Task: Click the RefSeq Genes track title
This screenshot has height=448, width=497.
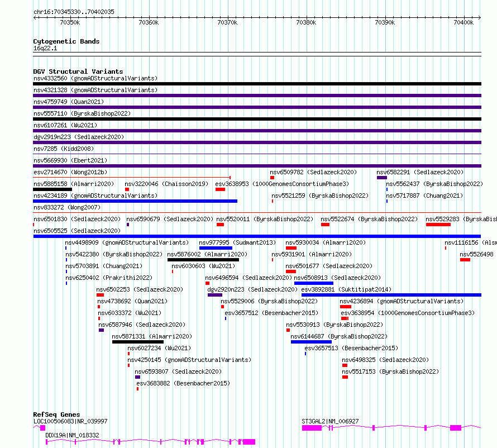Action: 56,414
